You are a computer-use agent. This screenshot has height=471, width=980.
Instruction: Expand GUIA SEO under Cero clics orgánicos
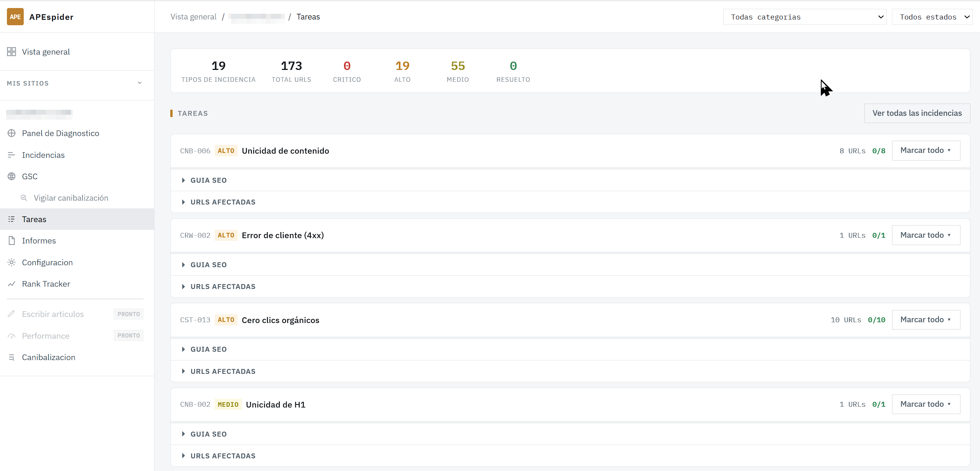click(570, 349)
